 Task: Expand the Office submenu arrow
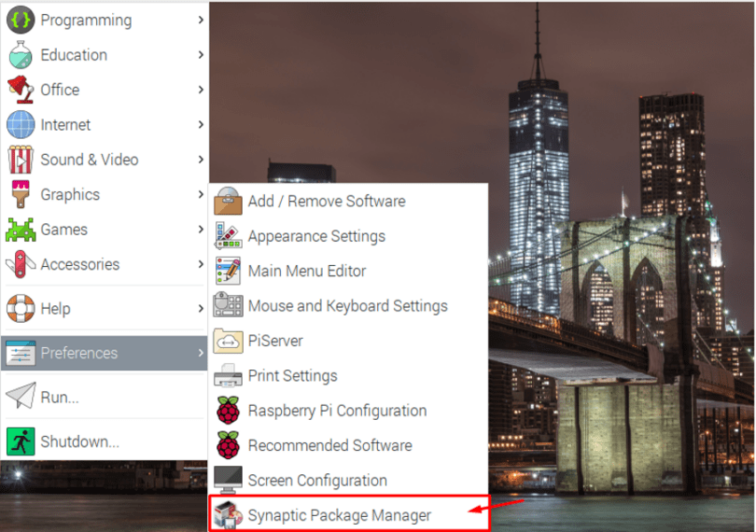201,90
